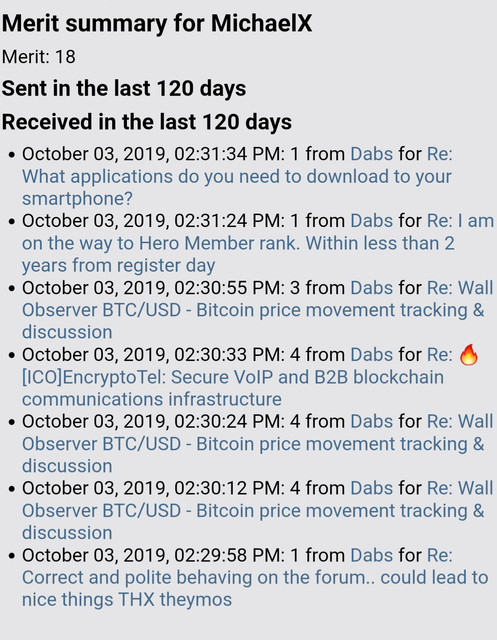
Task: Open the Wall Observer post from 02:30:12 PM
Action: (258, 511)
